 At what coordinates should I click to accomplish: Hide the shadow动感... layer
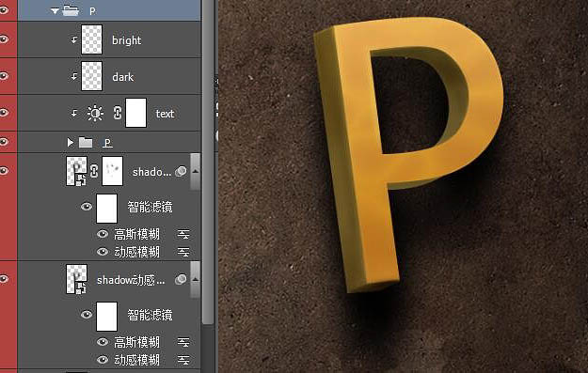tap(4, 279)
